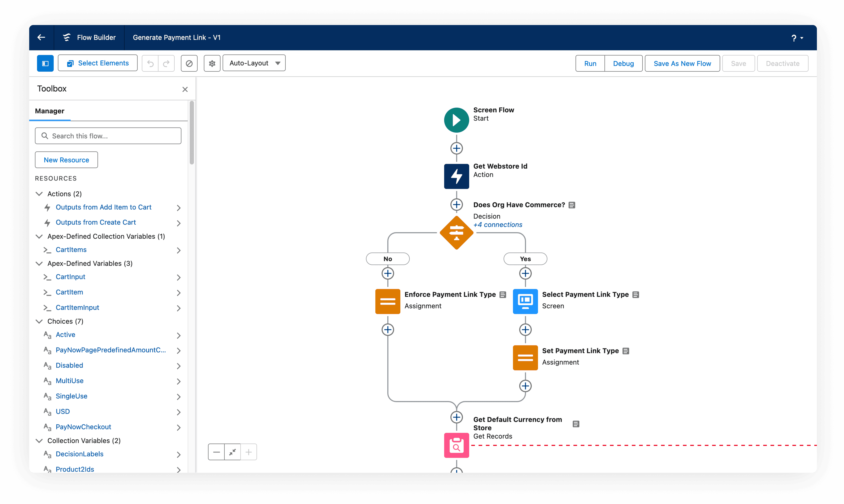Toggle the Toolbox panel button

click(x=45, y=63)
